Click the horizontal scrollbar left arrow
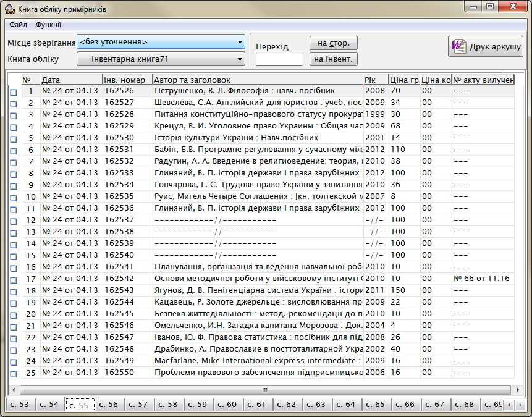This screenshot has width=532, height=417. click(14, 390)
